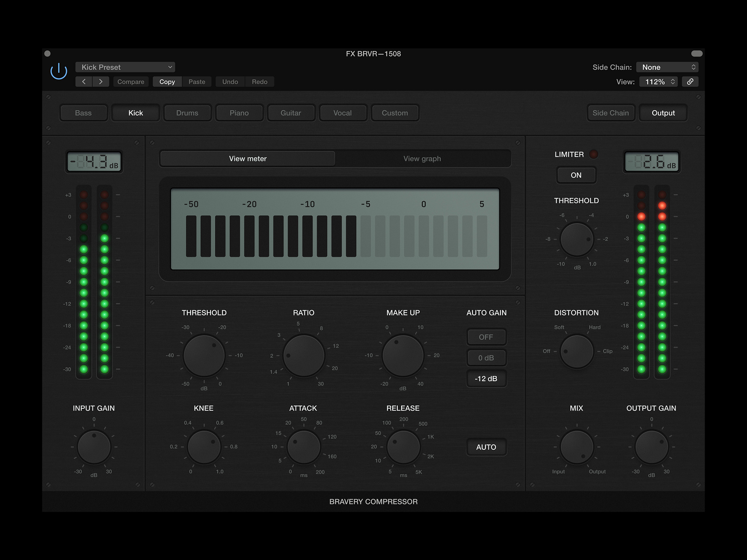Click the next preset arrow
Viewport: 747px width, 560px height.
(101, 82)
